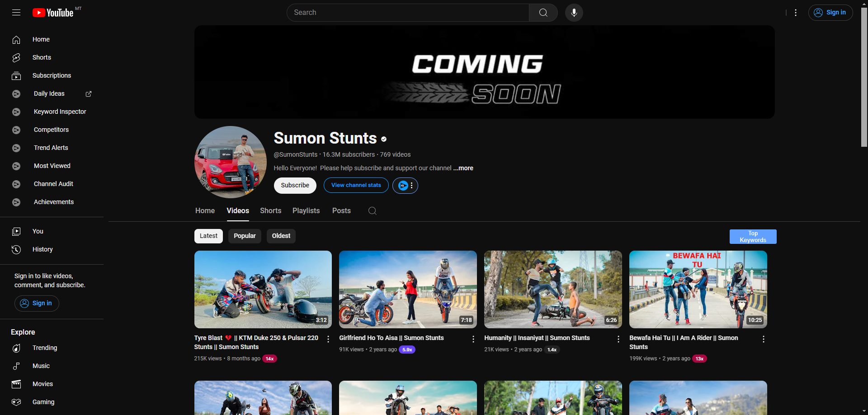868x415 pixels.
Task: Open options for Tyre Blast video
Action: [x=328, y=339]
